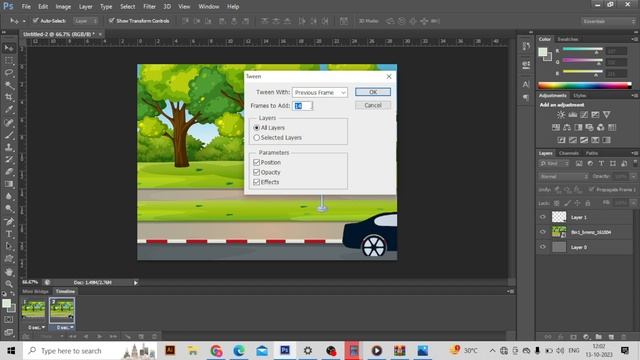
Task: Select the Brush tool
Action: pyautogui.click(x=9, y=135)
